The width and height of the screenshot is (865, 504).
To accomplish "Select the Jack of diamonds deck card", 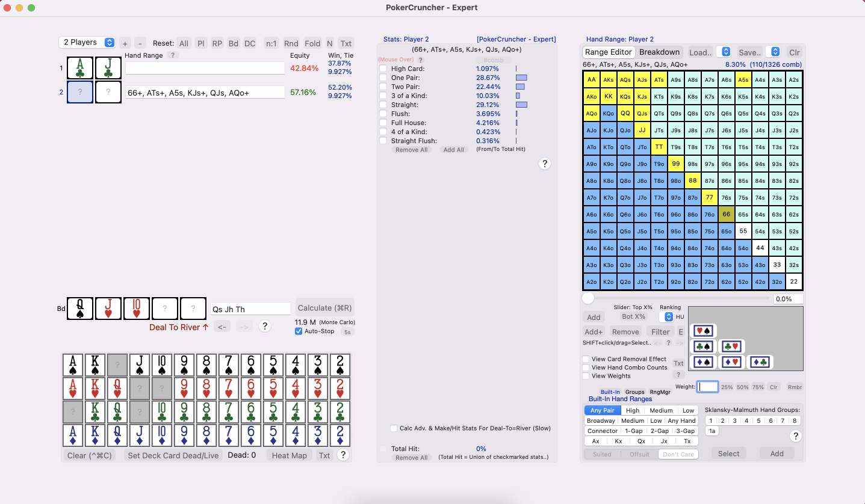I will (x=140, y=435).
